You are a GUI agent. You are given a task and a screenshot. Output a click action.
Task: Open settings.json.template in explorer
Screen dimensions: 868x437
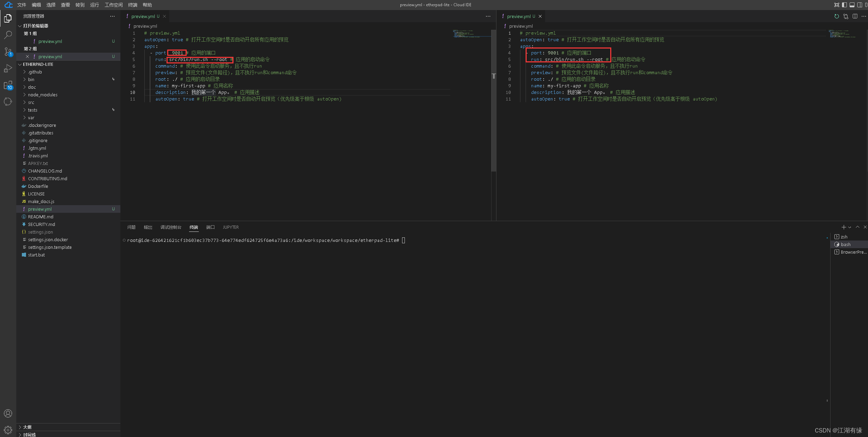pos(68,247)
